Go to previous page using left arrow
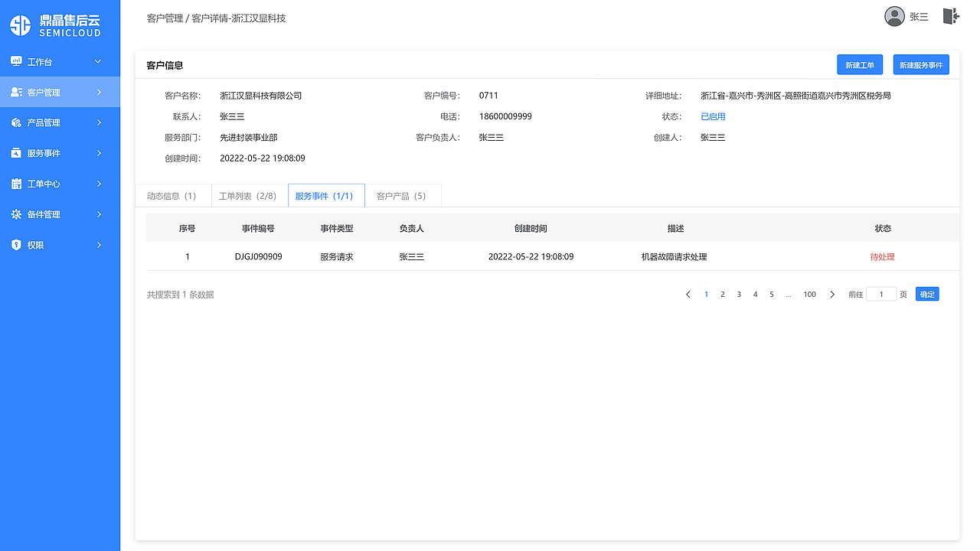The image size is (980, 551). (688, 294)
